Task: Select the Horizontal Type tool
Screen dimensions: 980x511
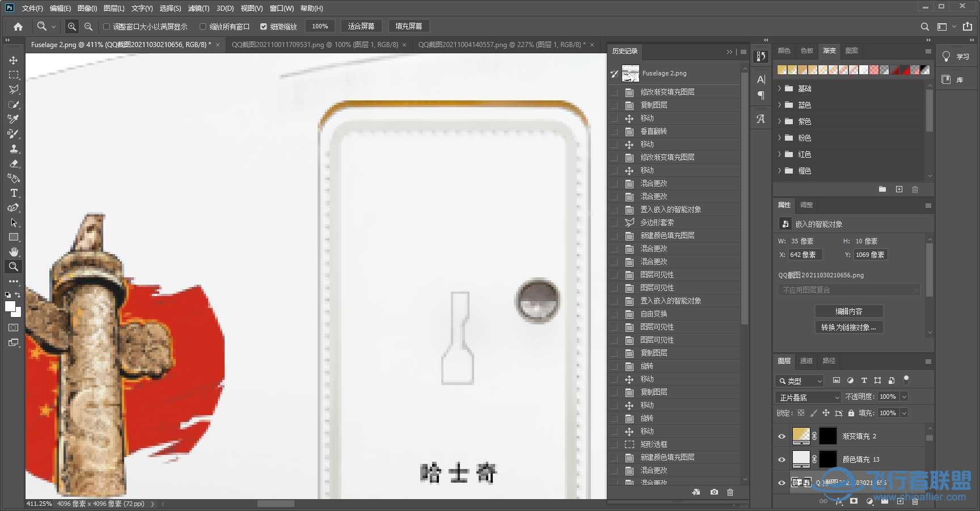Action: point(13,193)
